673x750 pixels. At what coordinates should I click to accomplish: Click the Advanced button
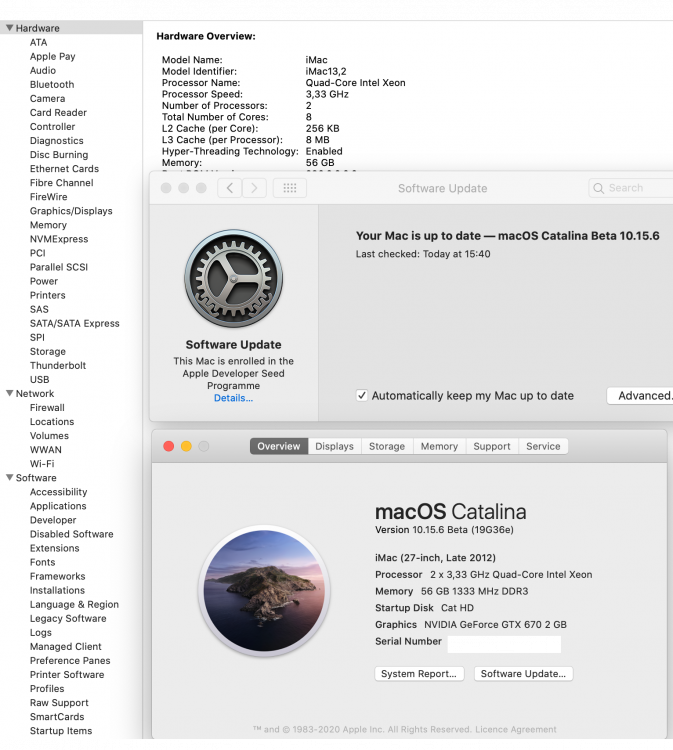(641, 396)
